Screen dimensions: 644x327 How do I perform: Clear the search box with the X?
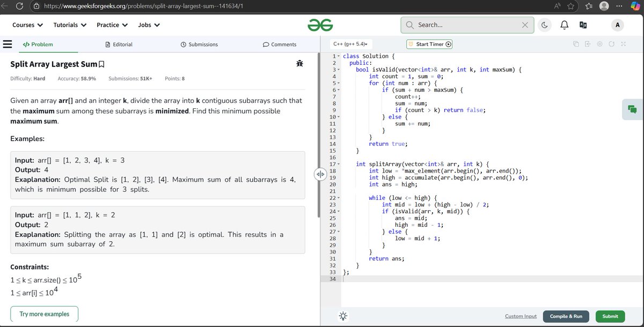pyautogui.click(x=525, y=25)
